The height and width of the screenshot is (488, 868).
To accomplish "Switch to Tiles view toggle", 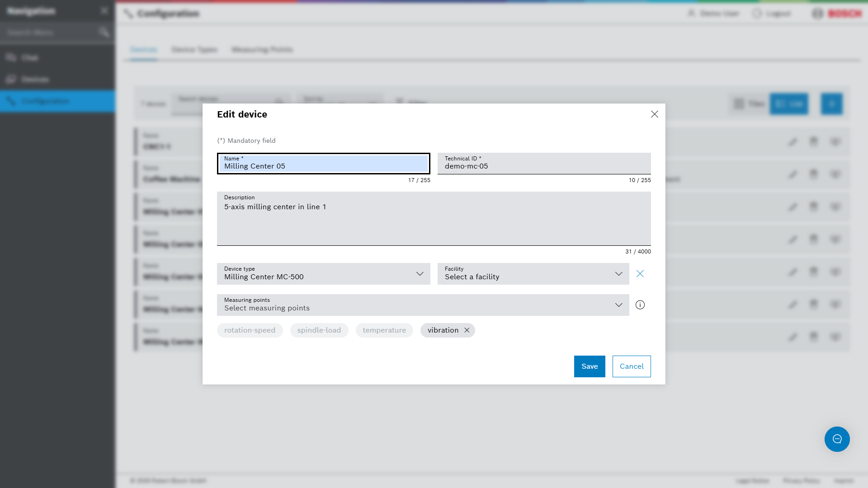I will coord(750,104).
